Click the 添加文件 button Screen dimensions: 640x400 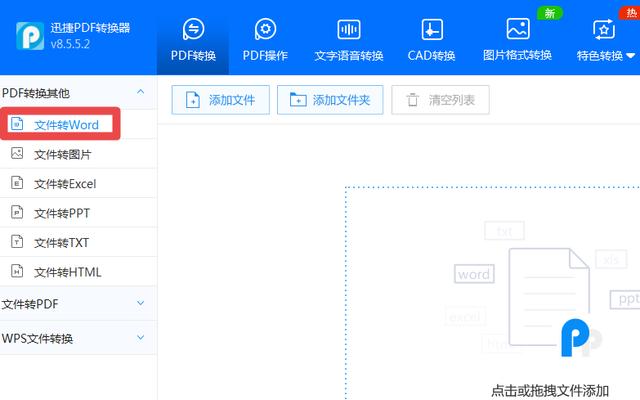pos(220,100)
